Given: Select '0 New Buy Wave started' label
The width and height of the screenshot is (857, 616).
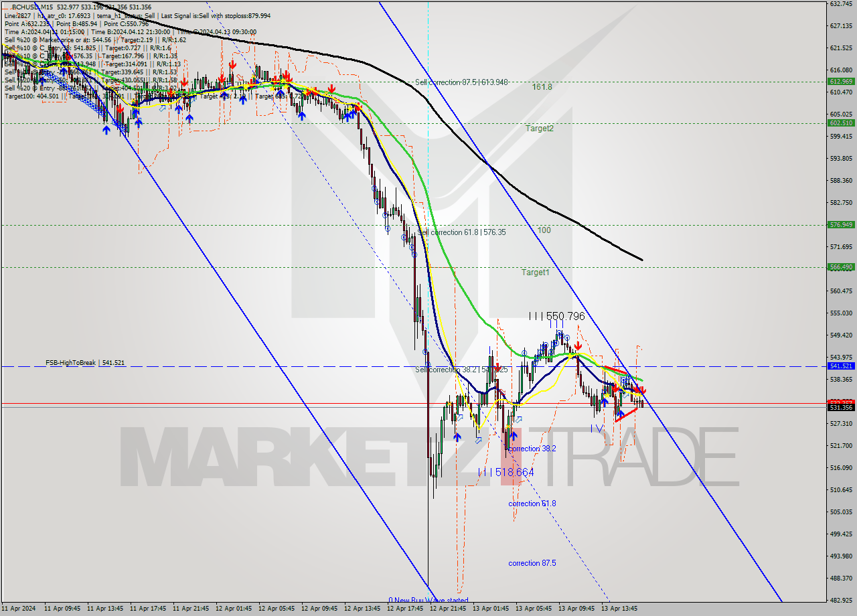Looking at the screenshot, I should [x=428, y=601].
